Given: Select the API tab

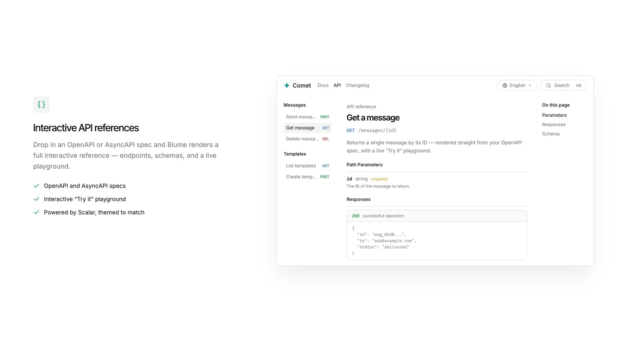Looking at the screenshot, I should [337, 85].
